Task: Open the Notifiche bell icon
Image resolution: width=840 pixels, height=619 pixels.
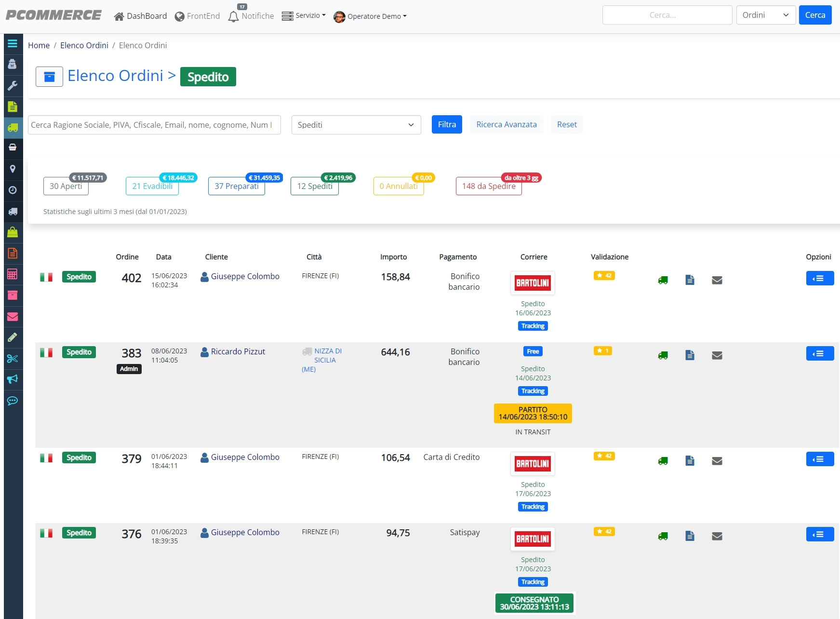Action: point(233,16)
